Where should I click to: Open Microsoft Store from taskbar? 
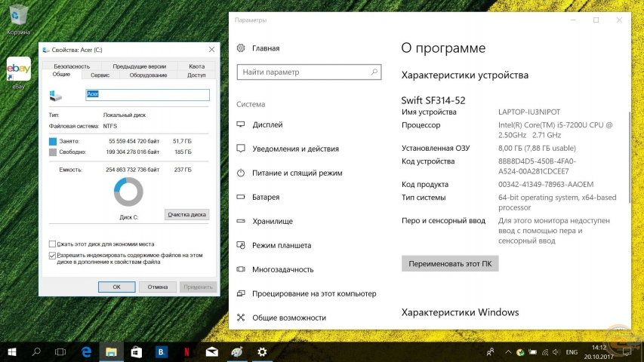coord(137,351)
